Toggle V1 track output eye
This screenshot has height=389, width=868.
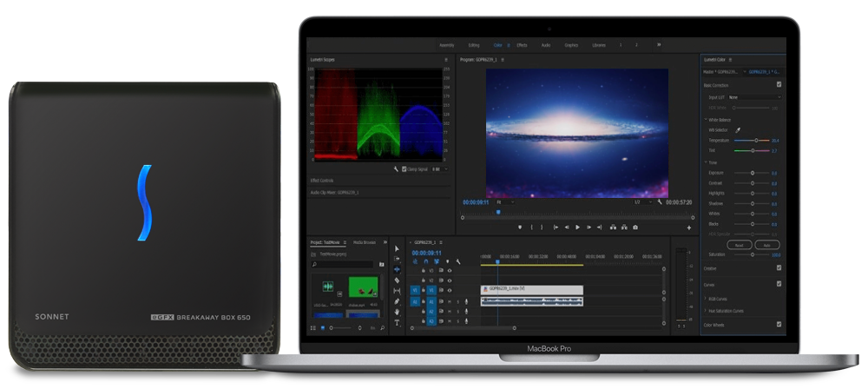coord(450,290)
